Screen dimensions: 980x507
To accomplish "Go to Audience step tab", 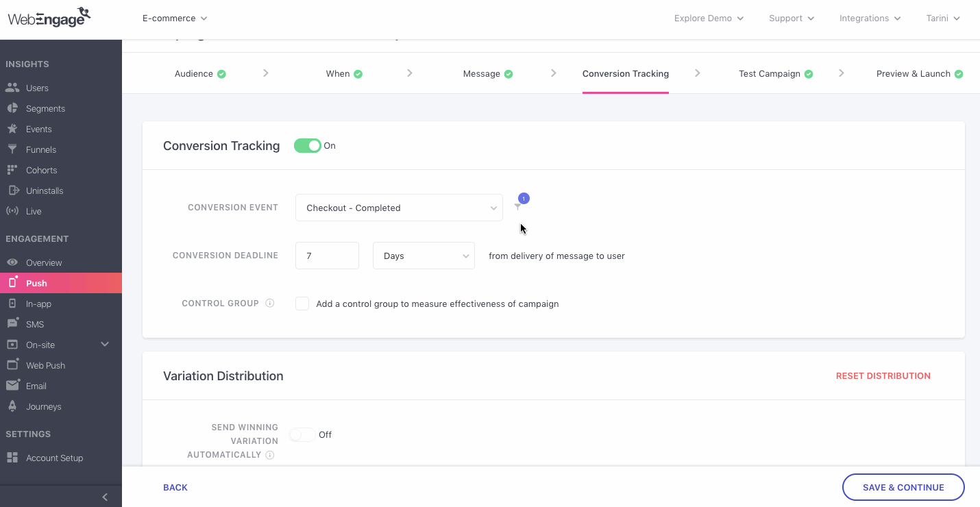I will pyautogui.click(x=200, y=74).
